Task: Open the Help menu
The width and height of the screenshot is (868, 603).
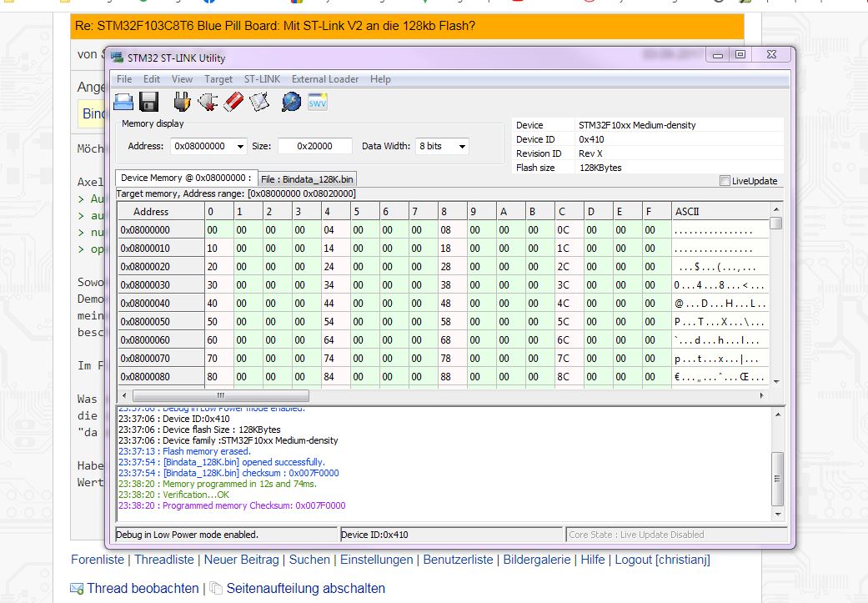Action: click(380, 79)
